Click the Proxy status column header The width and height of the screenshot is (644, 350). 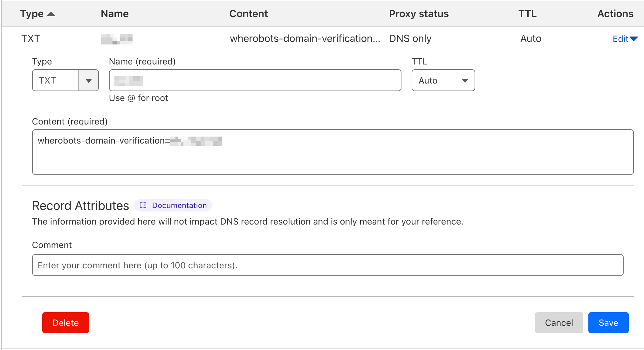pyautogui.click(x=418, y=13)
